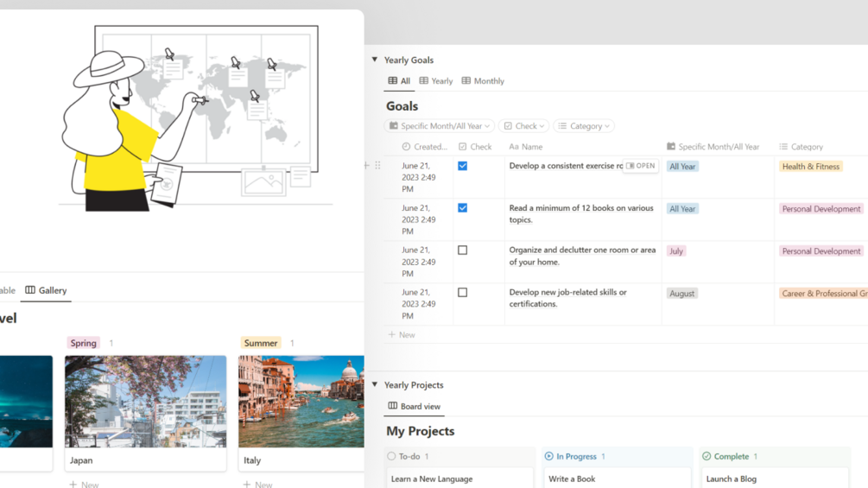This screenshot has width=868, height=488.
Task: Open the Category filter dropdown
Action: point(584,126)
